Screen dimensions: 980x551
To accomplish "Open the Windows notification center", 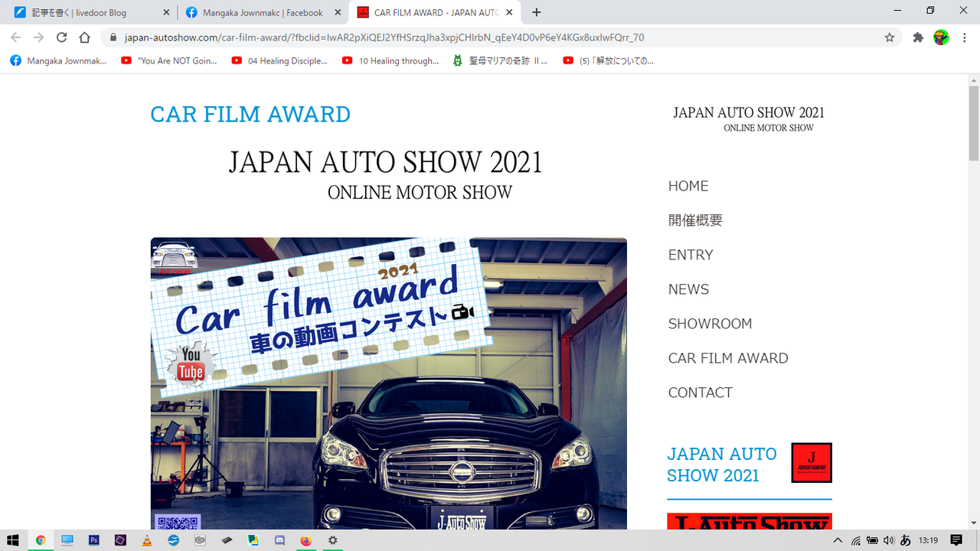I will tap(956, 540).
